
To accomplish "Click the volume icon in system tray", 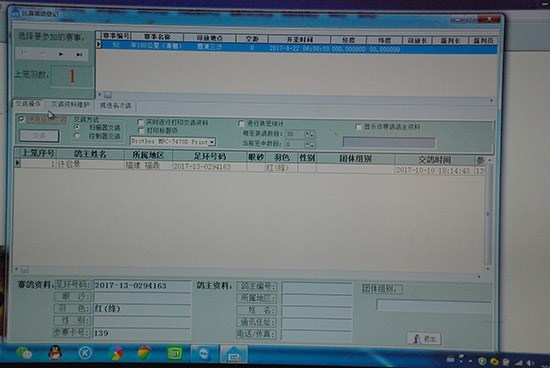I will coord(530,362).
